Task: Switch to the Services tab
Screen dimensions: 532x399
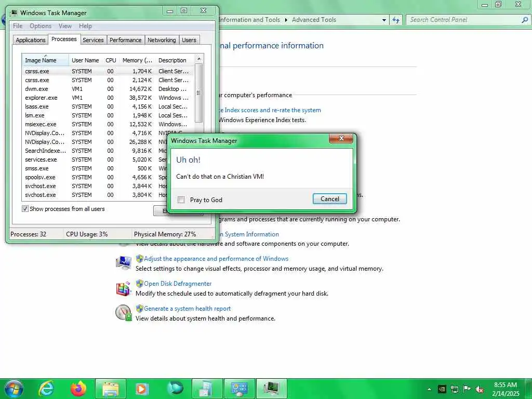Action: 93,40
